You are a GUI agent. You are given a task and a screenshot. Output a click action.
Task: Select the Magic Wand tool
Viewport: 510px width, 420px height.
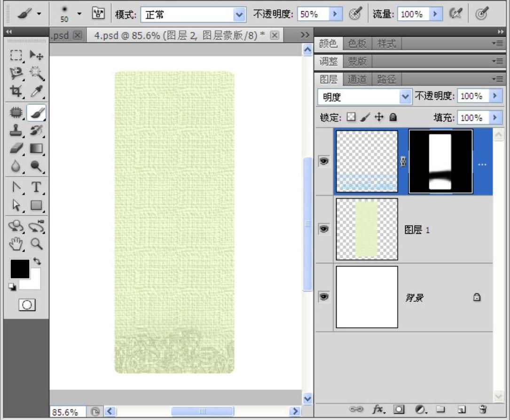point(37,73)
